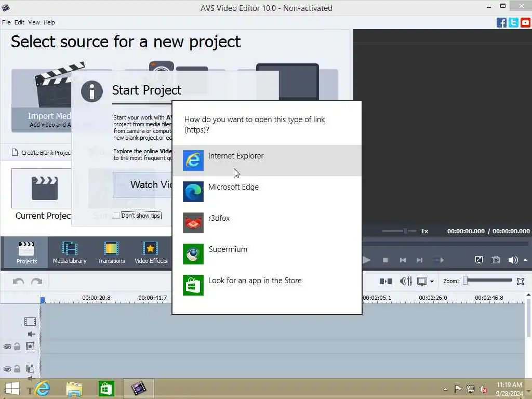
Task: Open the Video Effects tab
Action: pos(151,253)
